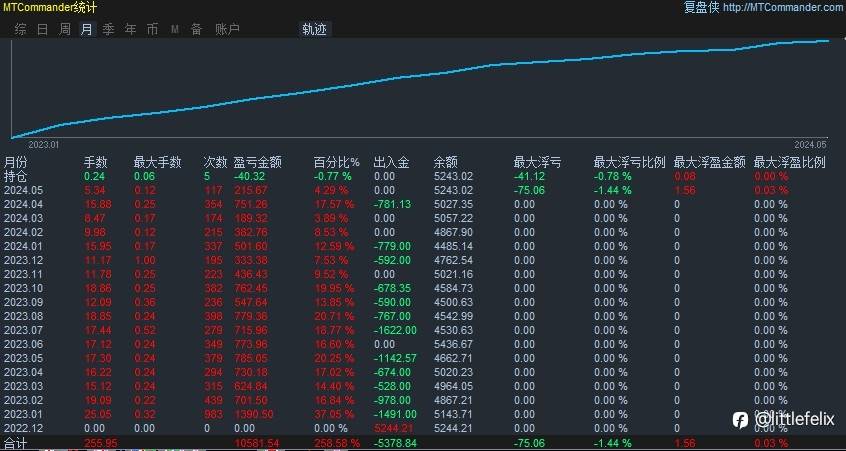The width and height of the screenshot is (846, 451).
Task: Click the MTCommander统计 window title
Action: point(50,7)
